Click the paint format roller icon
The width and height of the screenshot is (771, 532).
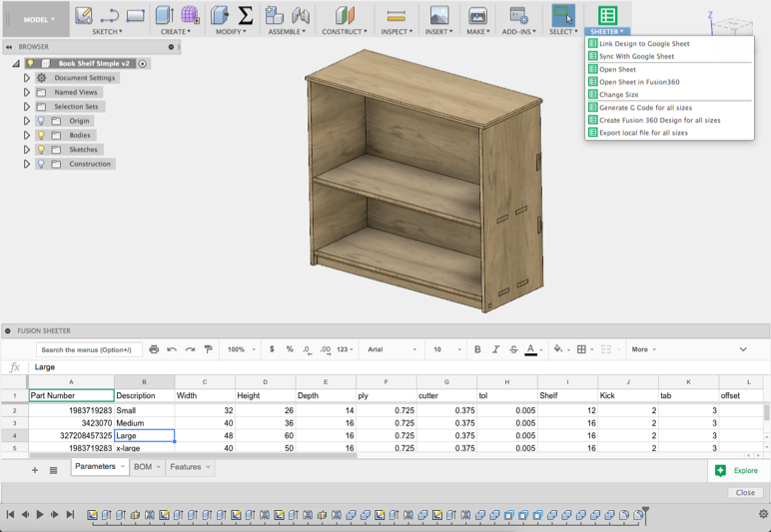click(x=208, y=349)
